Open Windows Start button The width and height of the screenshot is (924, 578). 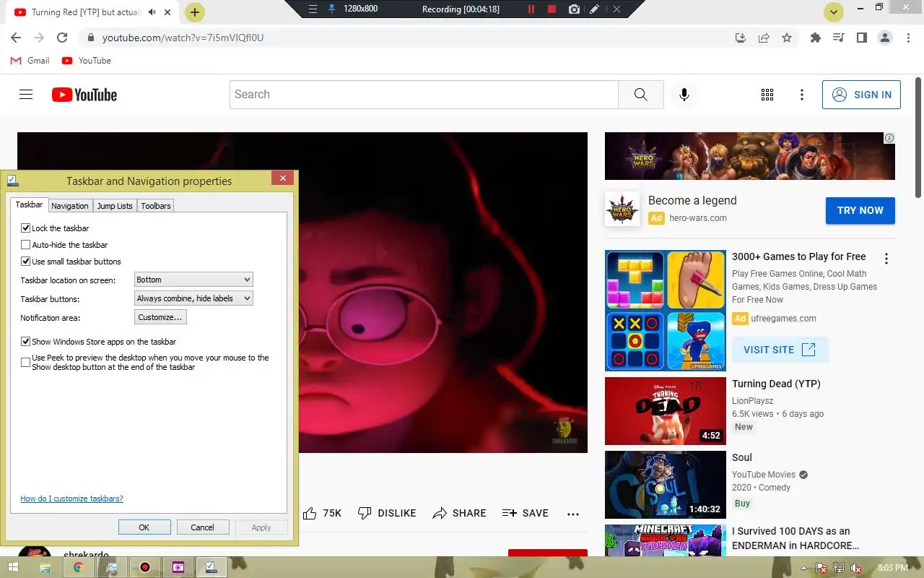13,568
